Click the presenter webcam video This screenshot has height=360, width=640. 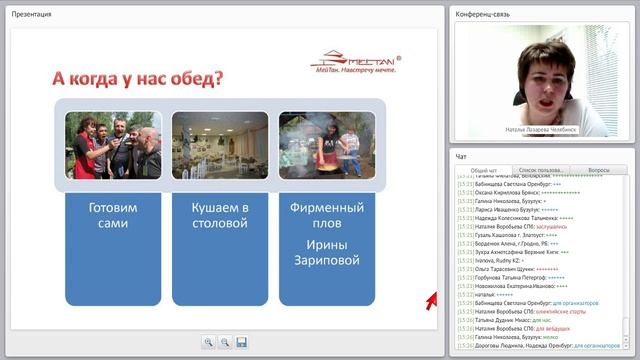542,80
